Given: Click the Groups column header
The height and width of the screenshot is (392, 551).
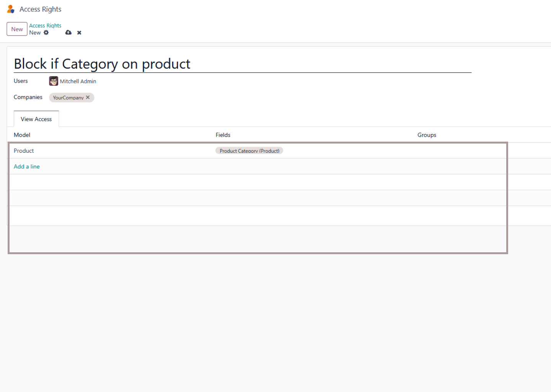Looking at the screenshot, I should click(427, 135).
